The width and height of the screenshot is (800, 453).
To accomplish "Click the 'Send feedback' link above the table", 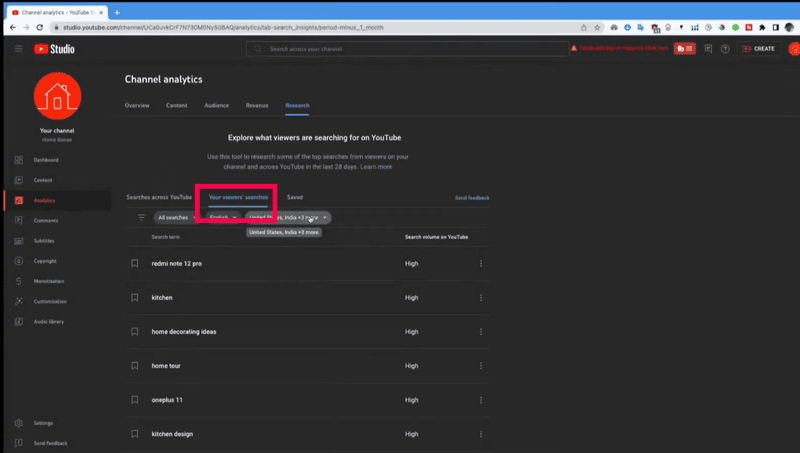I will click(x=471, y=198).
